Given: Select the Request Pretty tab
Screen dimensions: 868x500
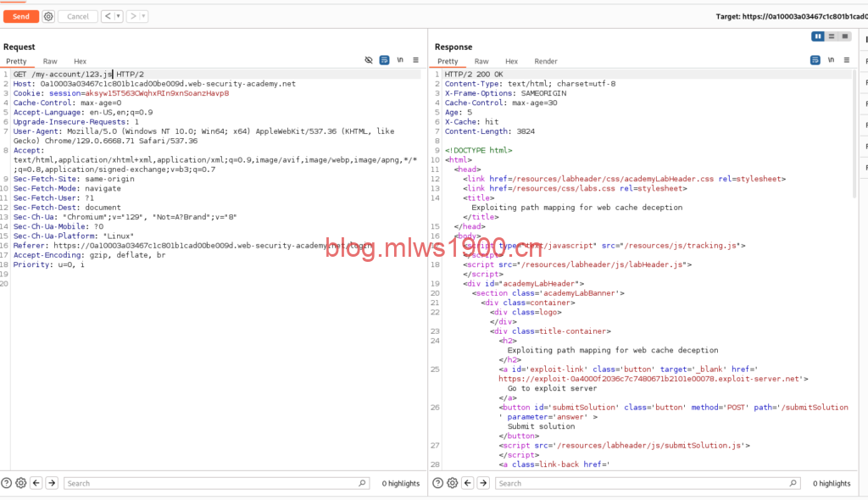Looking at the screenshot, I should [x=16, y=62].
